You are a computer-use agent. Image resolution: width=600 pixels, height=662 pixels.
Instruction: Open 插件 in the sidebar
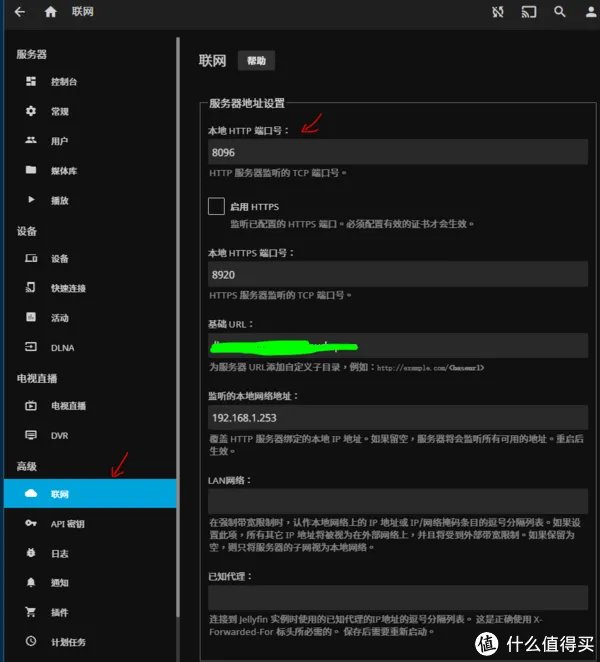90,612
